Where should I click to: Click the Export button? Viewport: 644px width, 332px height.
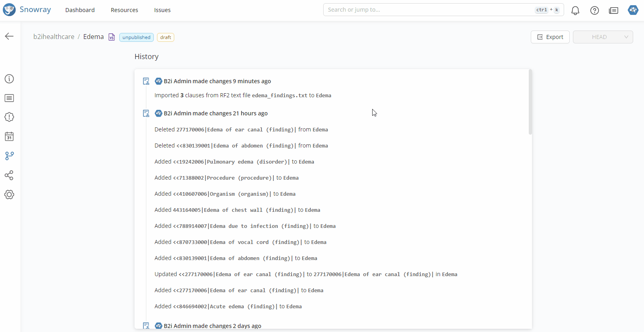pos(550,37)
